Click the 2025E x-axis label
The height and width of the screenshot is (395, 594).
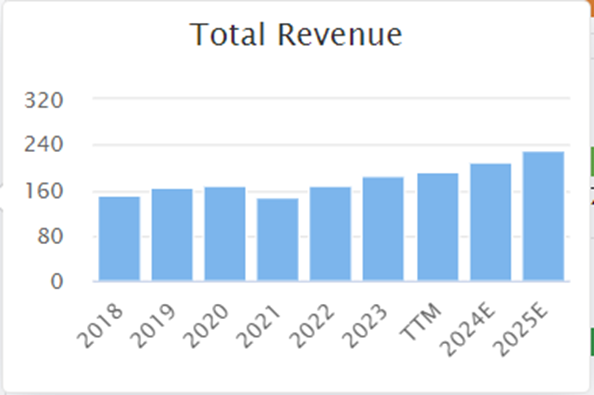point(521,329)
